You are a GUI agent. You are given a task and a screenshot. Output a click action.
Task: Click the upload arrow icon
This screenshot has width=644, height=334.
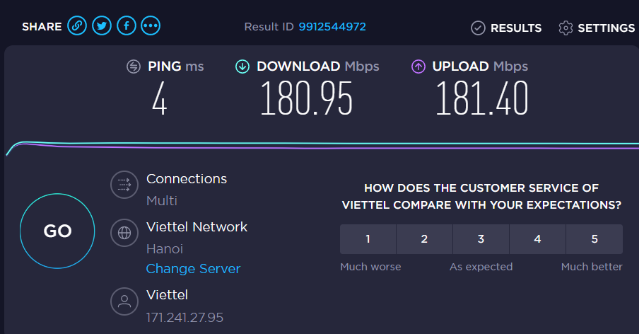point(418,67)
